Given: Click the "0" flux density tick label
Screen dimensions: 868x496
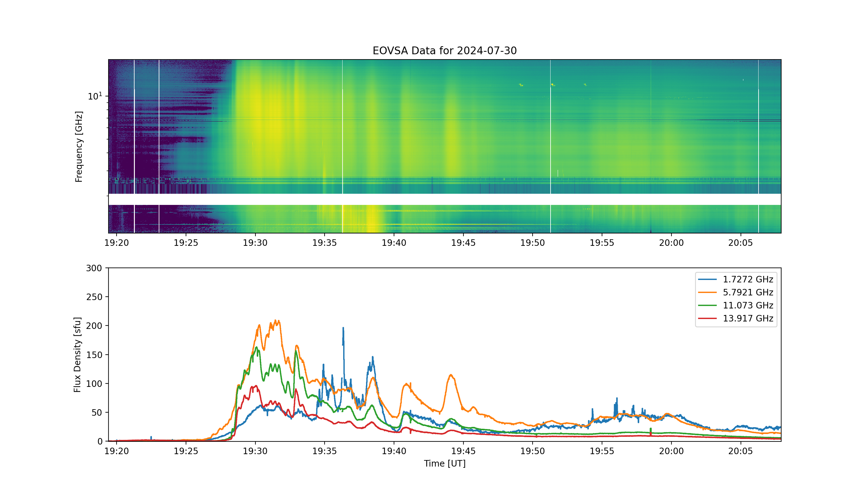Looking at the screenshot, I should 100,442.
